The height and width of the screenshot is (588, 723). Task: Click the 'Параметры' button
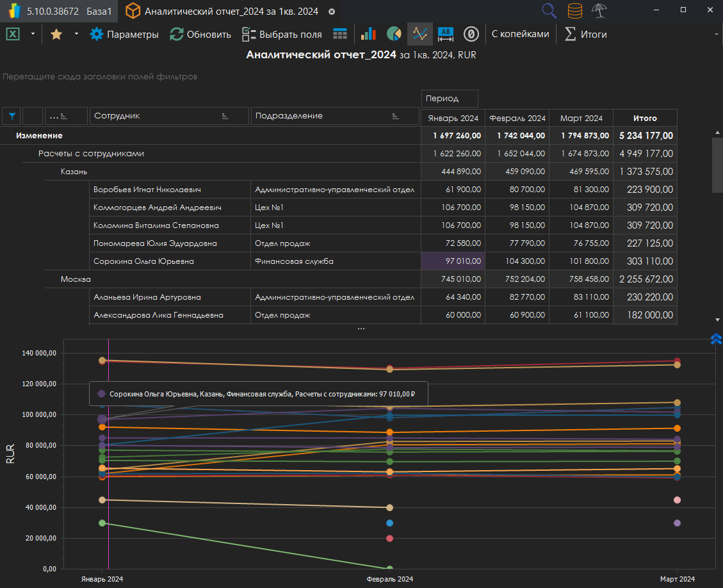[x=124, y=34]
